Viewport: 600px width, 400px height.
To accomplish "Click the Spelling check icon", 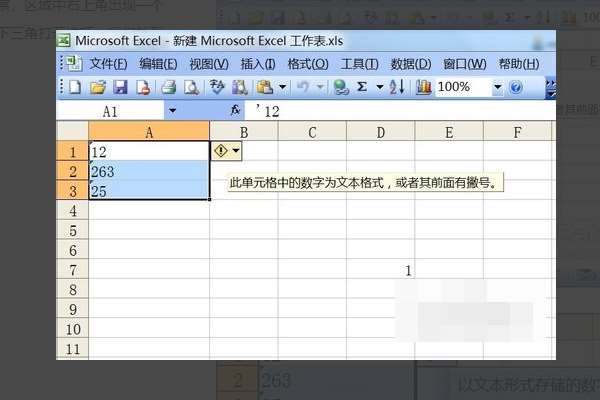I will tap(217, 87).
